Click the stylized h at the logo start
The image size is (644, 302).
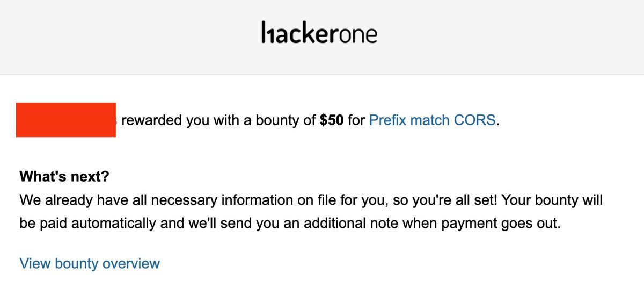point(267,33)
